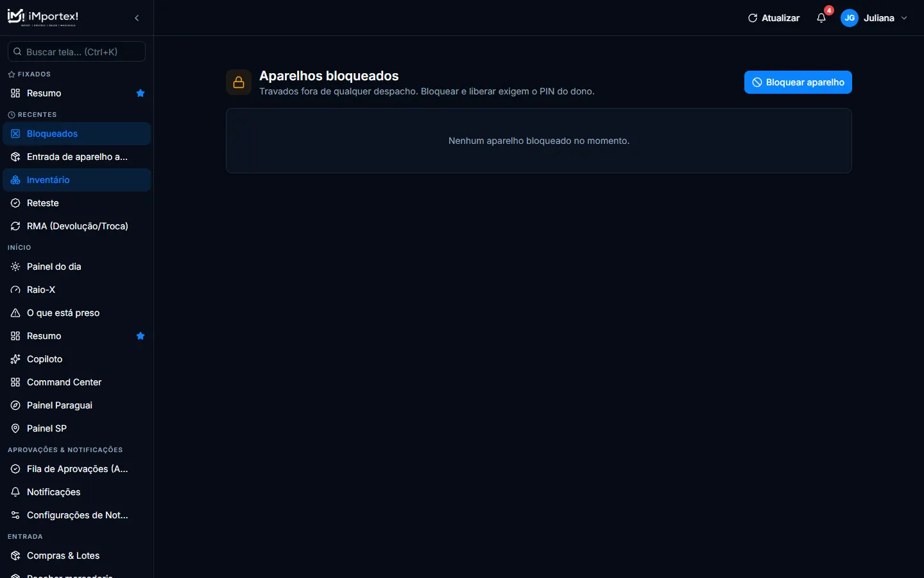Open Entrada de aparelho box icon
This screenshot has height=578, width=924.
tap(15, 157)
